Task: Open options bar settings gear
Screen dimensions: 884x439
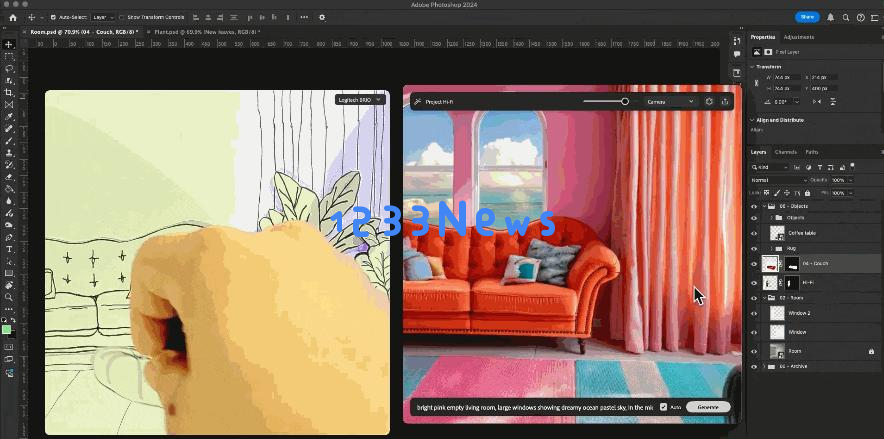Action: click(x=322, y=17)
